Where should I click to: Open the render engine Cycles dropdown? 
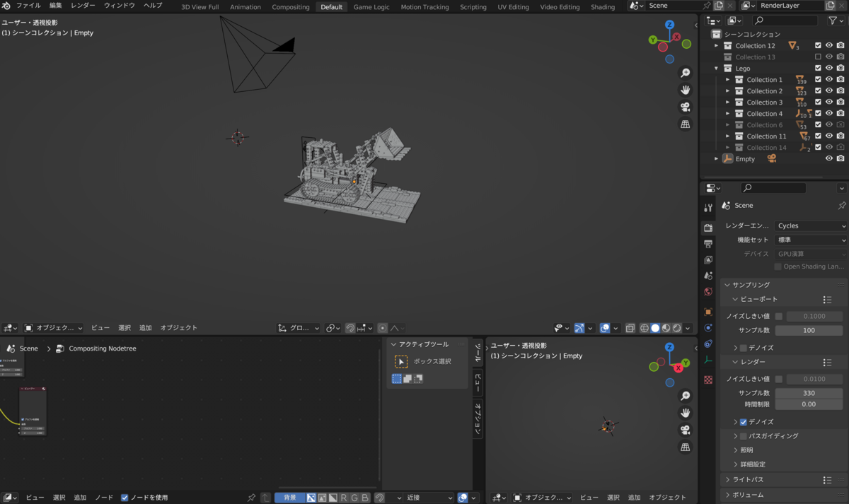pyautogui.click(x=811, y=226)
